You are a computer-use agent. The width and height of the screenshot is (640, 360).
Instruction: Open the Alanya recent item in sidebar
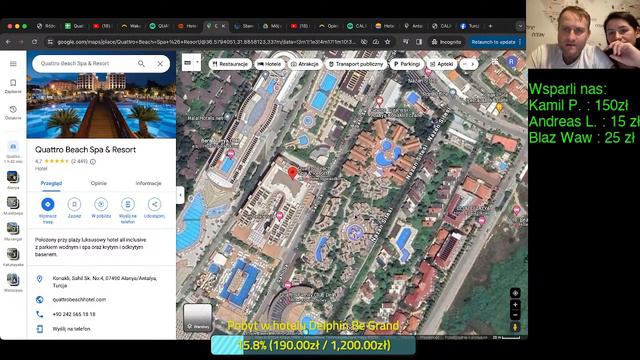[x=13, y=180]
